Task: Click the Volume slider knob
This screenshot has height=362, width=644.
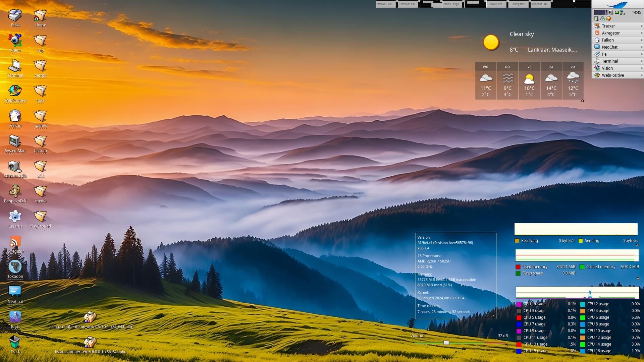Action: click(x=446, y=343)
